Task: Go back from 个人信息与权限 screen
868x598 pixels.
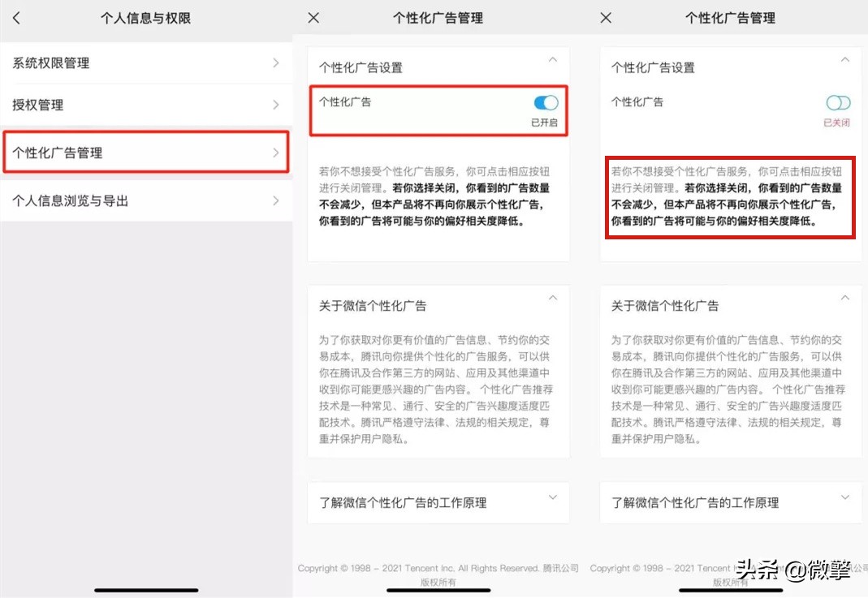Action: pos(16,18)
